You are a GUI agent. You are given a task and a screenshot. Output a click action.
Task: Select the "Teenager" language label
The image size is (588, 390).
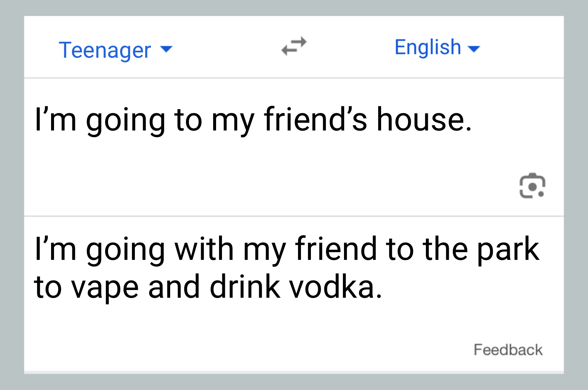click(105, 50)
